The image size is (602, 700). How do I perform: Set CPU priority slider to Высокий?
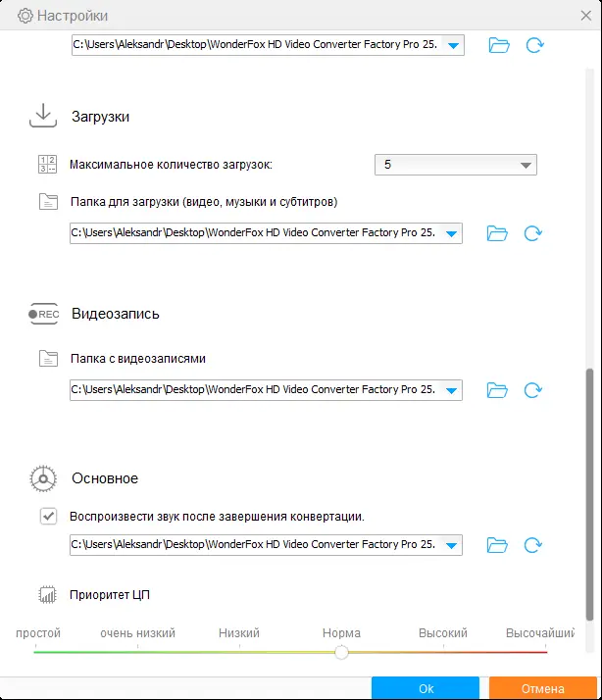[443, 651]
